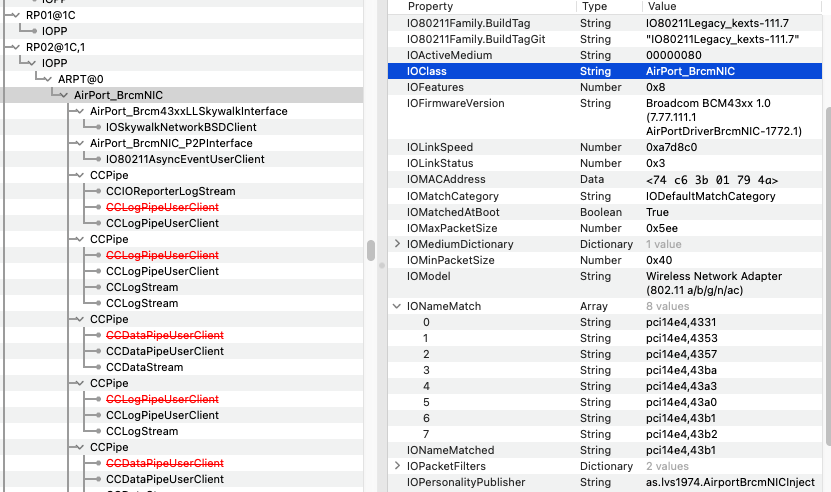
Task: Select the IO80211Family.BuildTagGit property row
Action: point(605,39)
